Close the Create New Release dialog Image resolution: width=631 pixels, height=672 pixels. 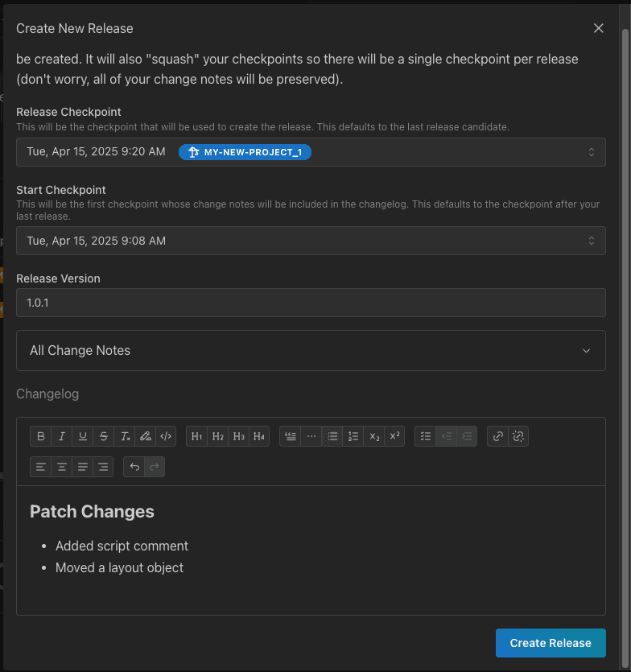(x=598, y=28)
